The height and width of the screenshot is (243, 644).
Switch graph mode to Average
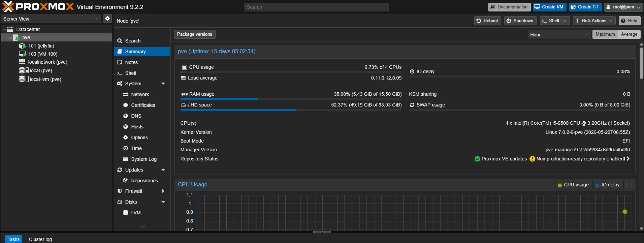[629, 34]
